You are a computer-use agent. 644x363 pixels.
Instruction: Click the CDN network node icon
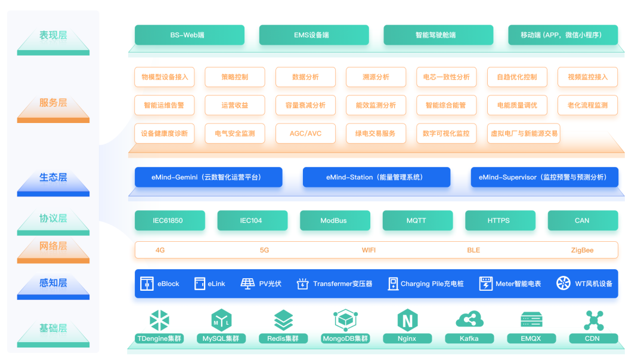[593, 321]
